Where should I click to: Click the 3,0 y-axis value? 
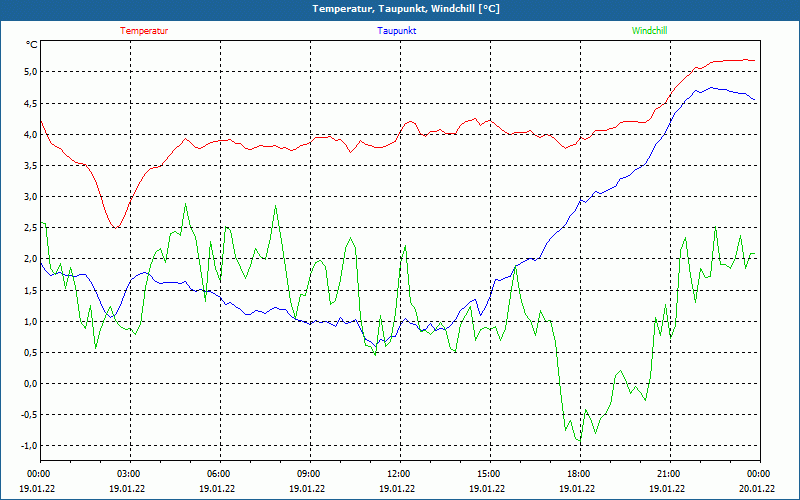[x=31, y=197]
